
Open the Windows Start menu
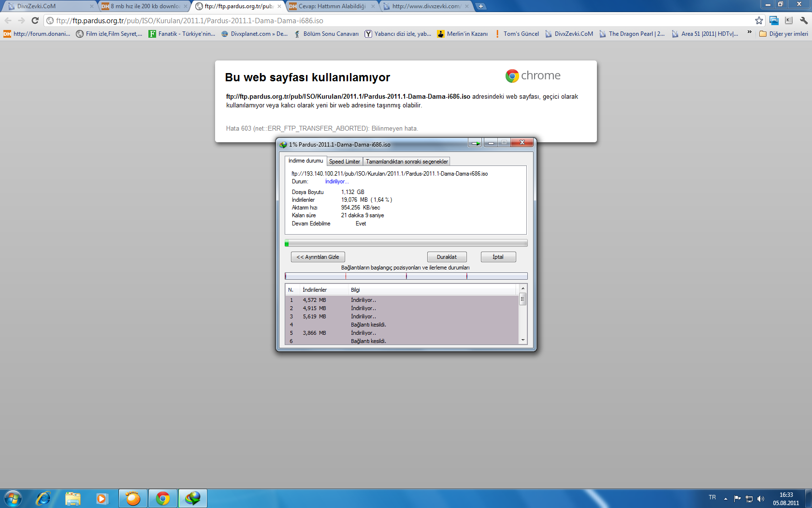coord(13,498)
